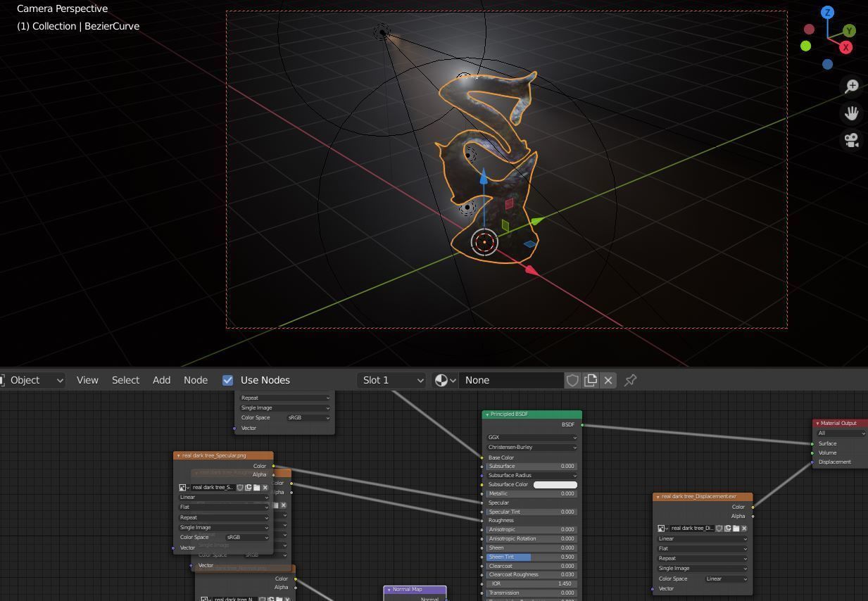Image resolution: width=868 pixels, height=601 pixels.
Task: Click the Metallic value slider
Action: pyautogui.click(x=532, y=493)
